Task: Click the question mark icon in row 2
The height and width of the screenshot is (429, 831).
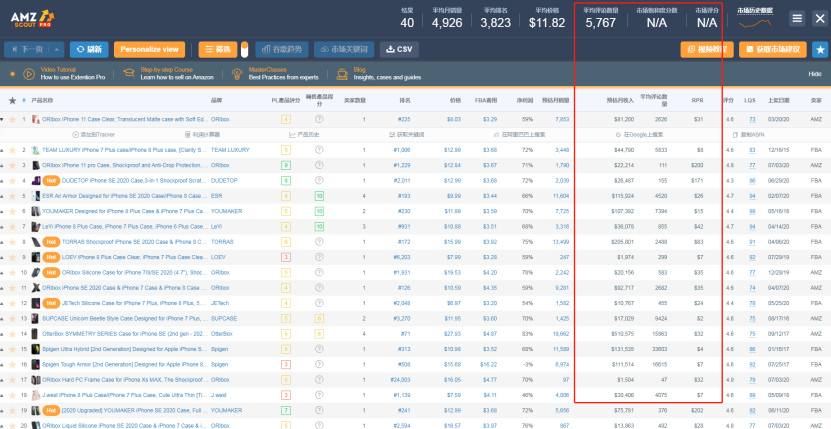Action: (x=319, y=150)
